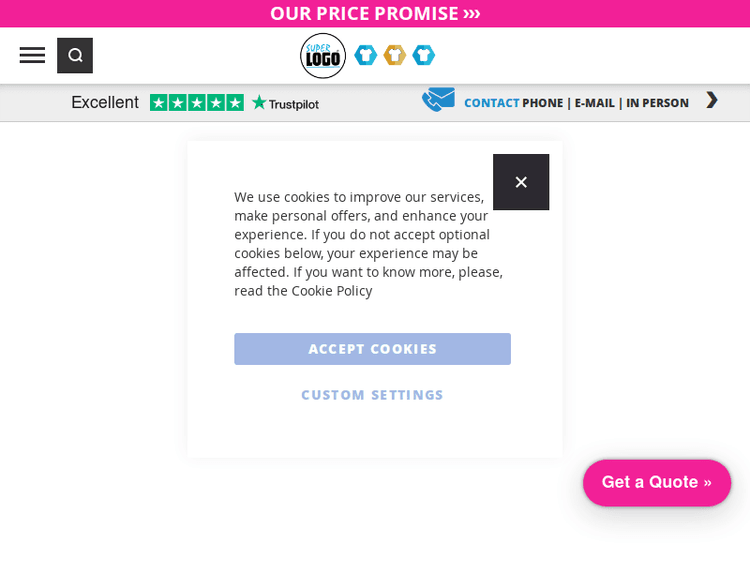The height and width of the screenshot is (563, 750).
Task: Click the five green Trustpilot stars
Action: [x=197, y=103]
